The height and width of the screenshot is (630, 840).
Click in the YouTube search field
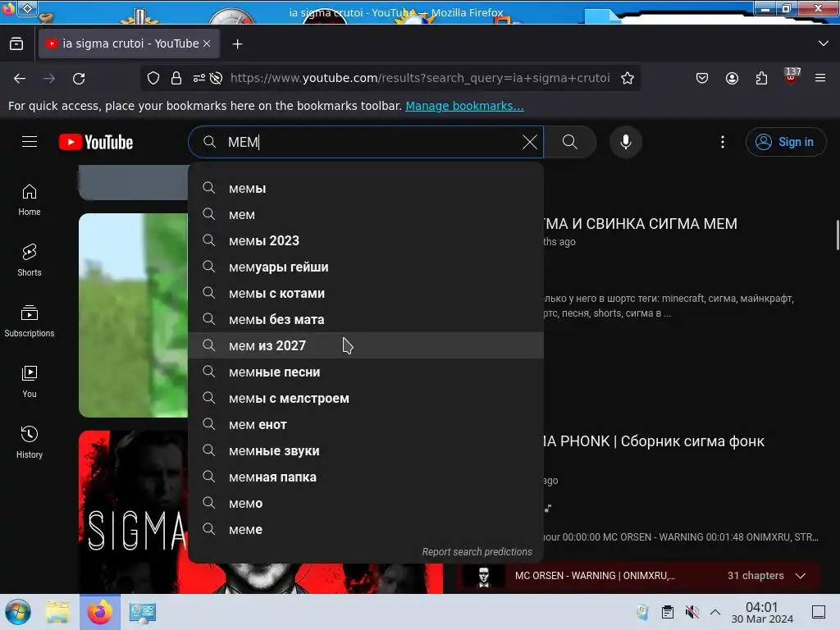pyautogui.click(x=366, y=142)
